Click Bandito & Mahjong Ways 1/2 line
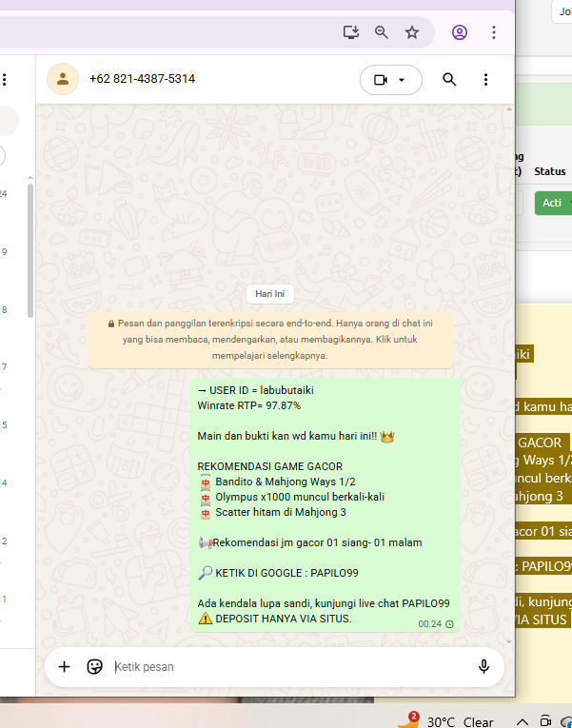 pyautogui.click(x=276, y=482)
